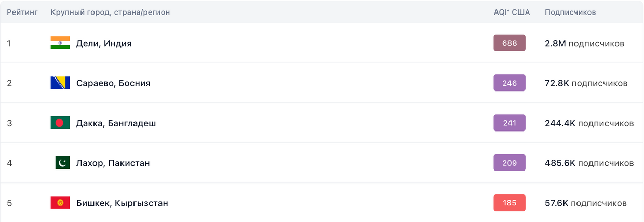644x222 pixels.
Task: Click the Крупный город, страна/регион header
Action: pos(110,12)
